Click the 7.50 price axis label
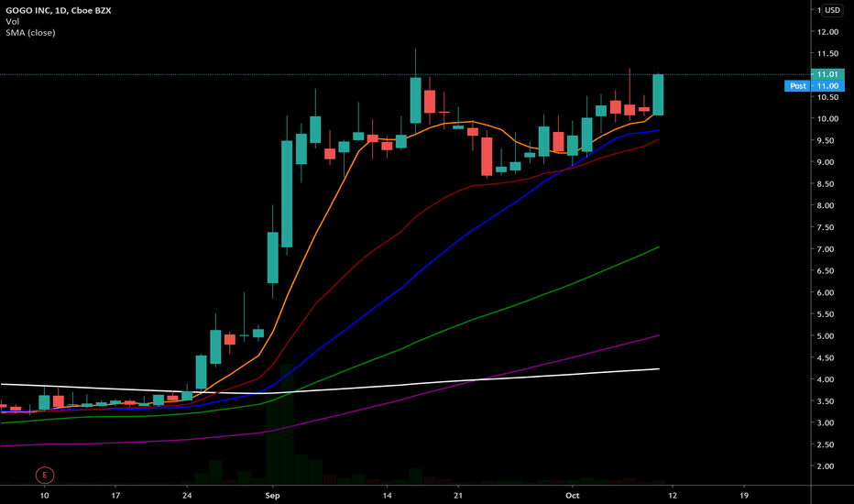The width and height of the screenshot is (854, 504). (x=826, y=227)
